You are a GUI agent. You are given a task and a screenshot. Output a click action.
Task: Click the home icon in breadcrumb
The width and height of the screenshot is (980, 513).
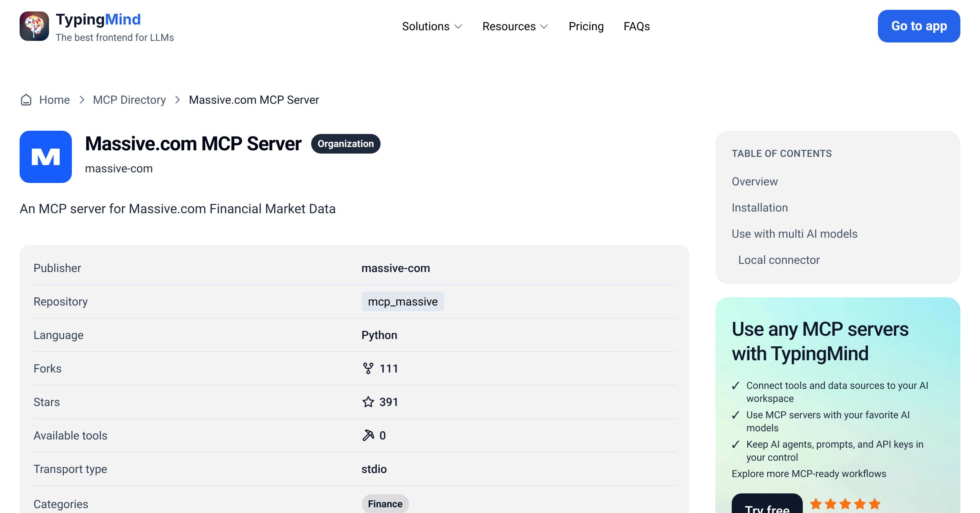pyautogui.click(x=26, y=100)
